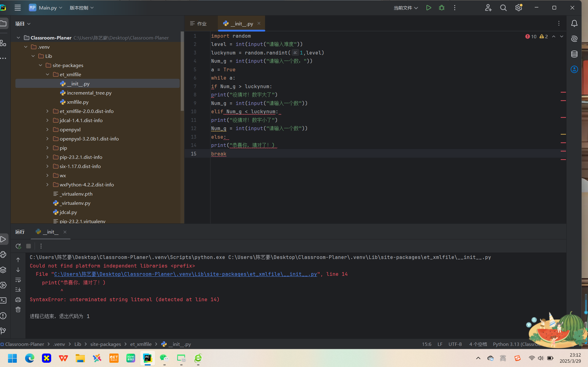Open the Database tool window
This screenshot has width=588, height=367.
click(x=574, y=54)
